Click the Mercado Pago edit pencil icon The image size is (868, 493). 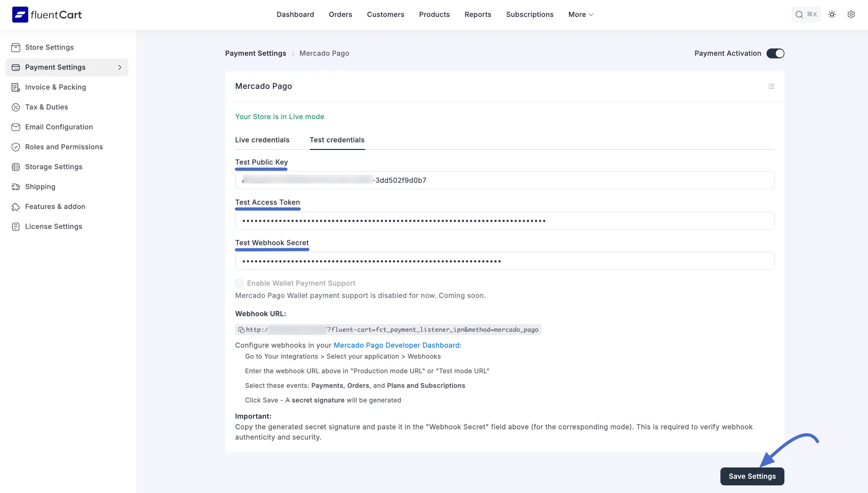[x=771, y=86]
